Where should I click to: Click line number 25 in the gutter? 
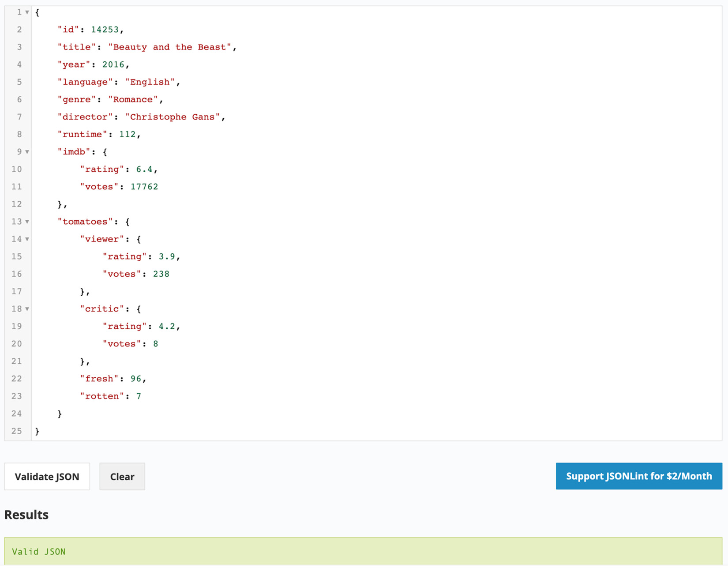click(17, 431)
